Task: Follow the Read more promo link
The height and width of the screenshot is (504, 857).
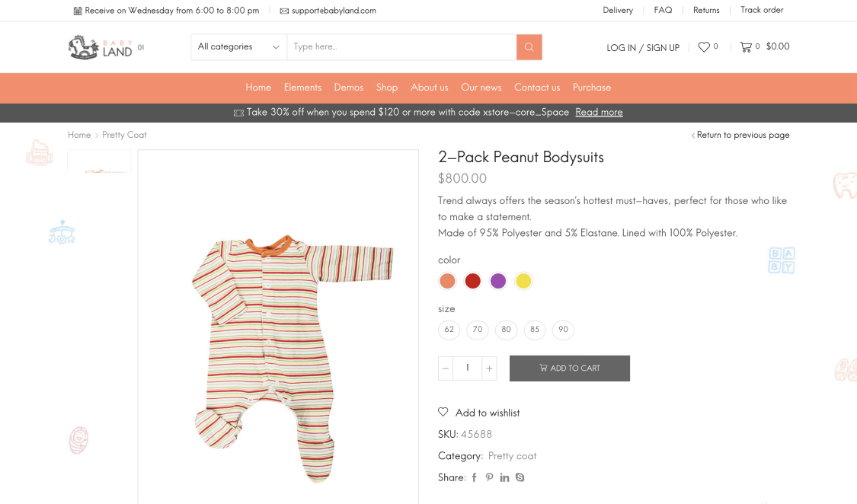Action: point(599,113)
